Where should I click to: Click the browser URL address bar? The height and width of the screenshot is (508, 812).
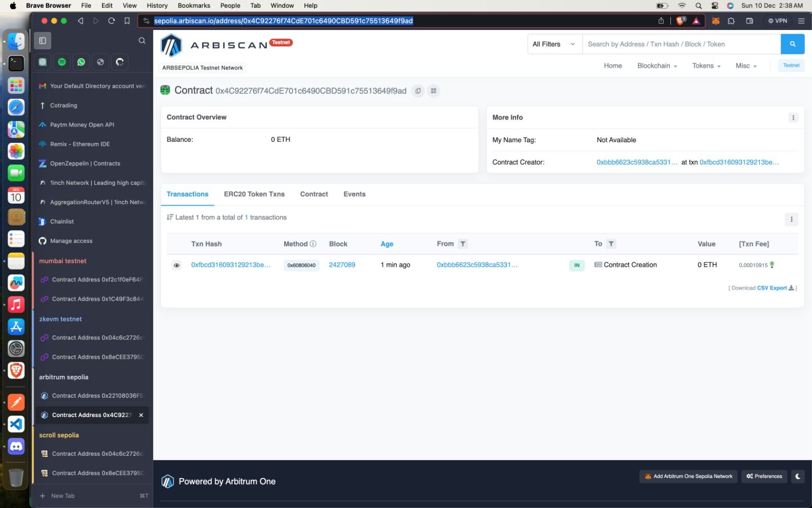coord(401,21)
